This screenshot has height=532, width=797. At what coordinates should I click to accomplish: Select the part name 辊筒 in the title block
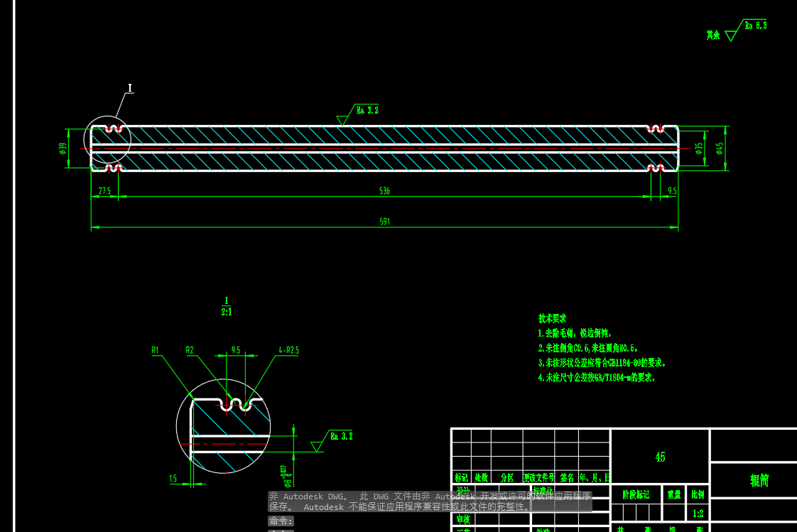pos(759,480)
